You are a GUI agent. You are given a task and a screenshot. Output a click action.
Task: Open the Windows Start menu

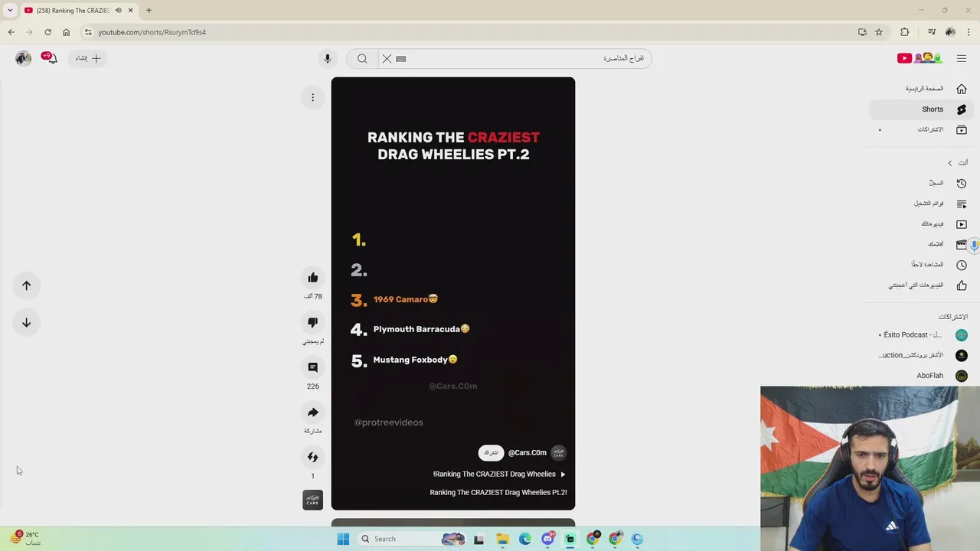point(343,539)
